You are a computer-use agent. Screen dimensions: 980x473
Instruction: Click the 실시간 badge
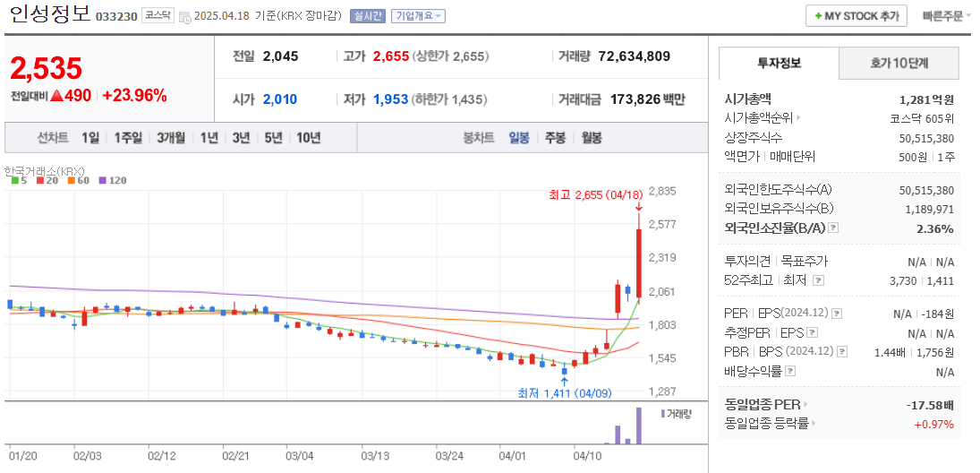pos(368,16)
